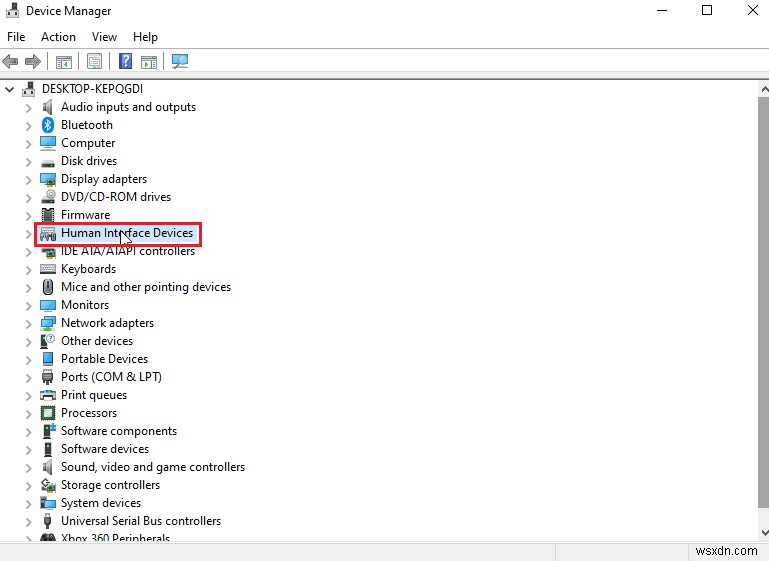Minimize the Device Manager window
Image resolution: width=769 pixels, height=561 pixels.
tap(662, 10)
